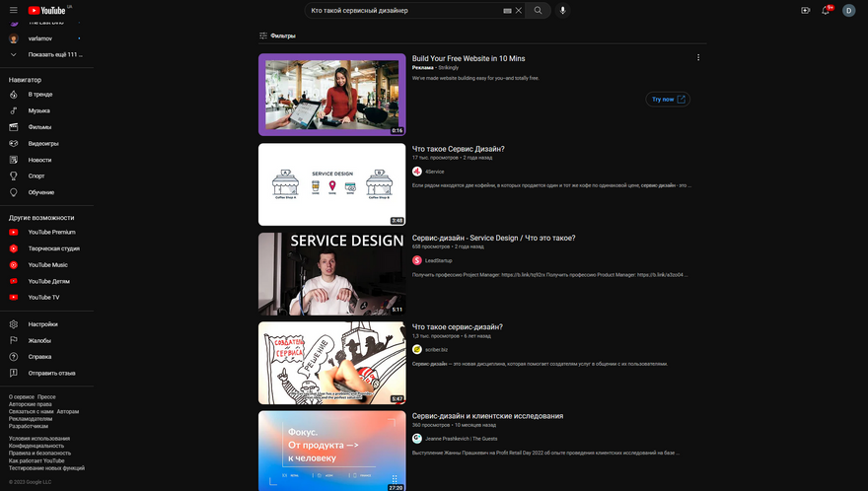Open the notifications bell
This screenshot has width=868, height=491.
coord(826,11)
